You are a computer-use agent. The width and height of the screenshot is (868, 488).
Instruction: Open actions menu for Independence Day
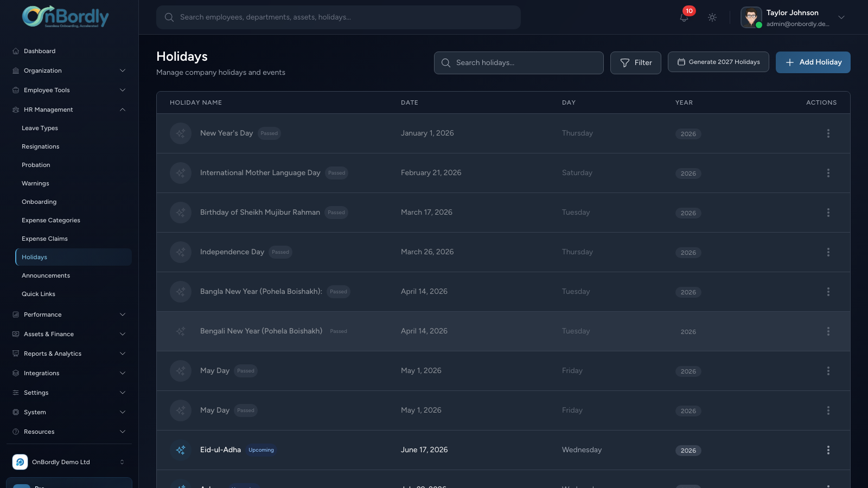click(x=828, y=252)
